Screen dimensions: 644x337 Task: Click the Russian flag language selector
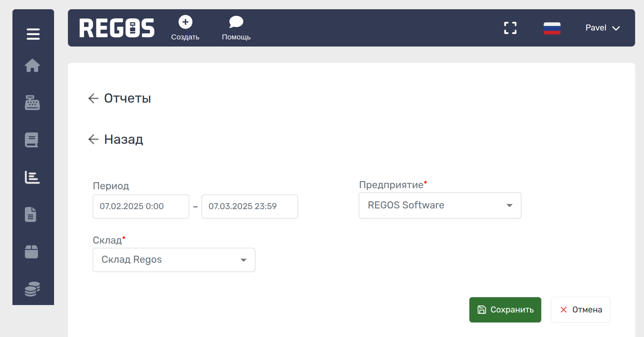point(552,28)
